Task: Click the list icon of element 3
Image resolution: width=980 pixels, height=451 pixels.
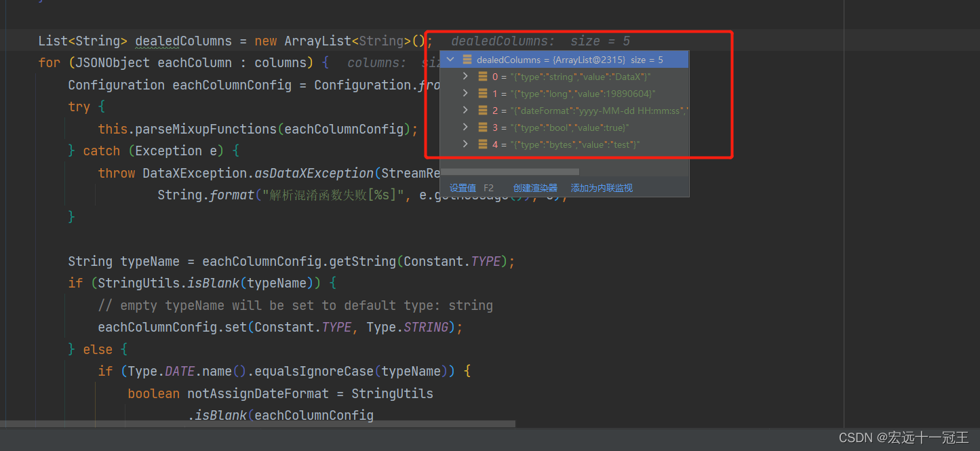Action: tap(483, 128)
